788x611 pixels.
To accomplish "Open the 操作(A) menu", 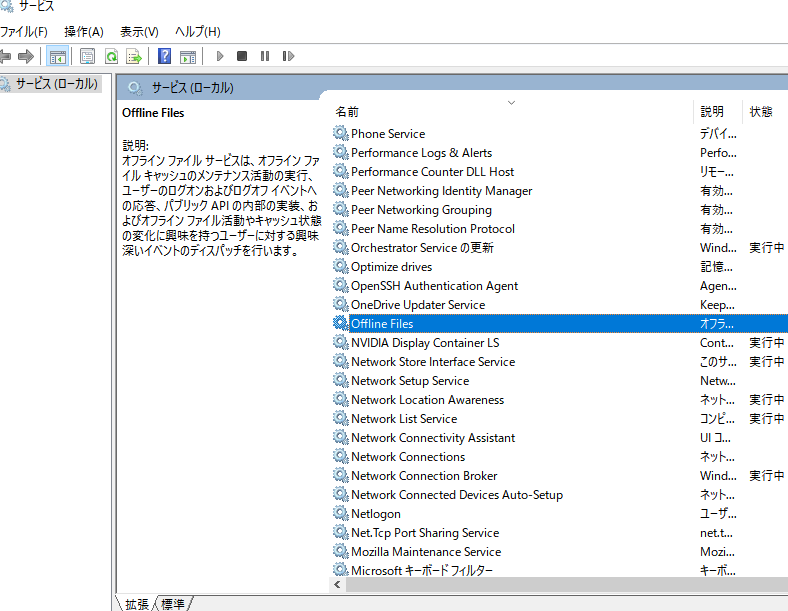I will click(x=84, y=32).
